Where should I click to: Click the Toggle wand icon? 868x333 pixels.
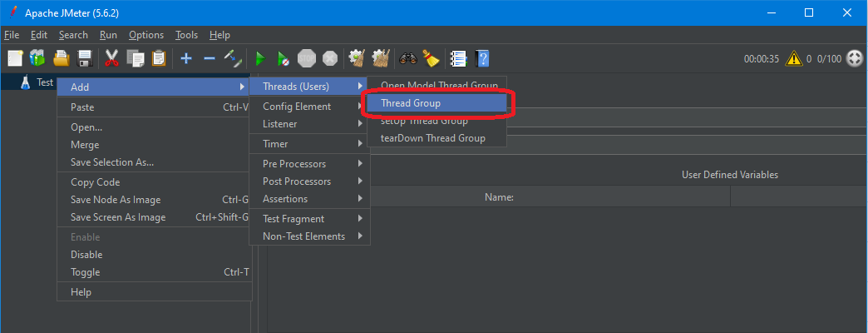pyautogui.click(x=233, y=57)
